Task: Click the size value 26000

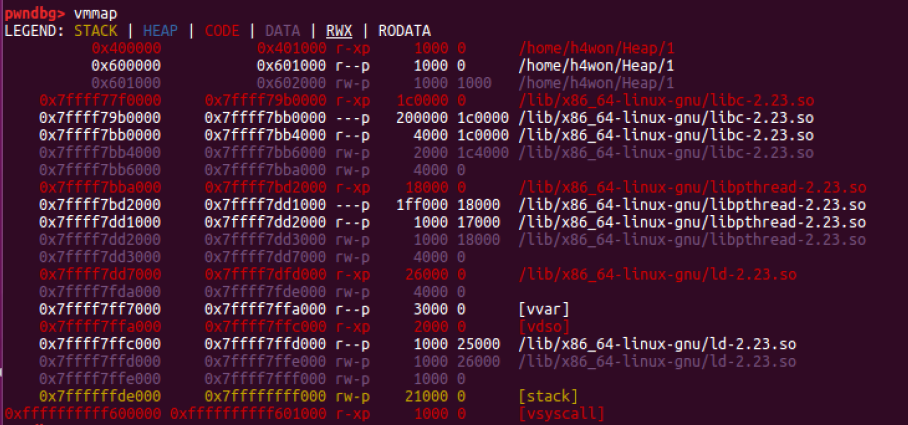Action: [426, 274]
